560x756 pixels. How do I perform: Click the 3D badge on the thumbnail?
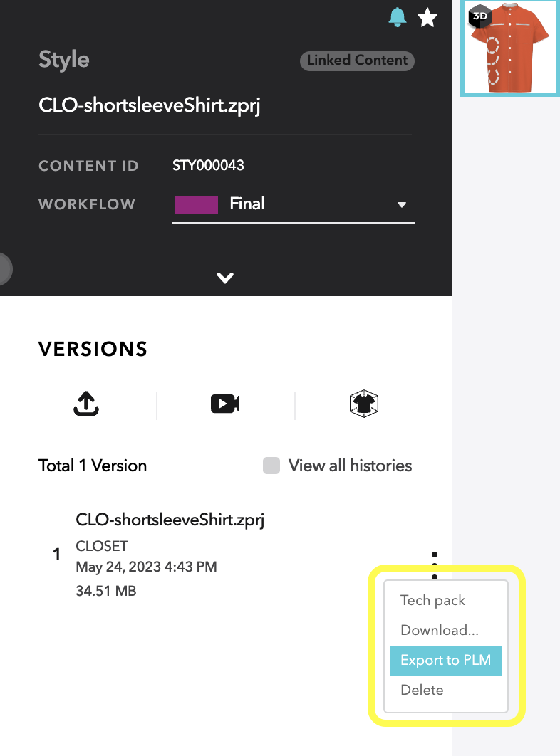(x=478, y=16)
